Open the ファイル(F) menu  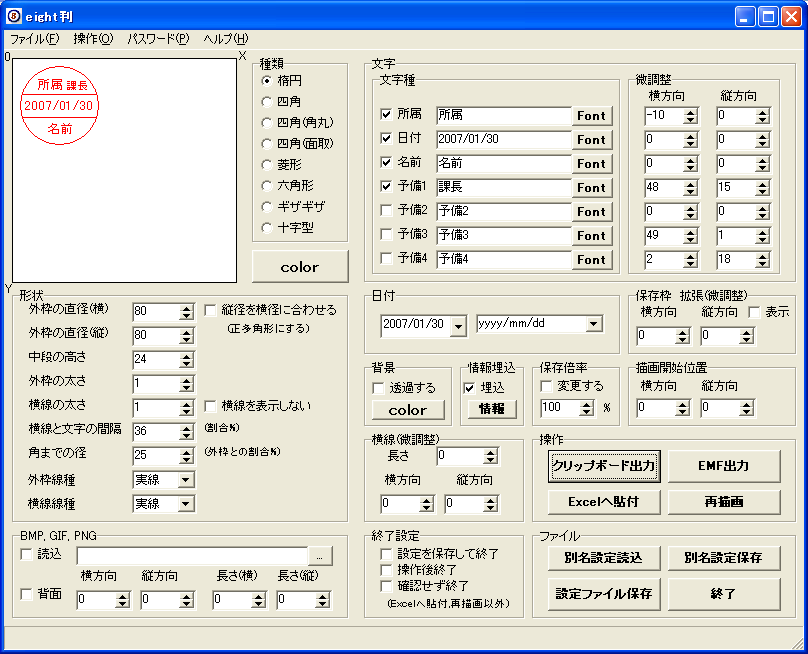pyautogui.click(x=35, y=39)
